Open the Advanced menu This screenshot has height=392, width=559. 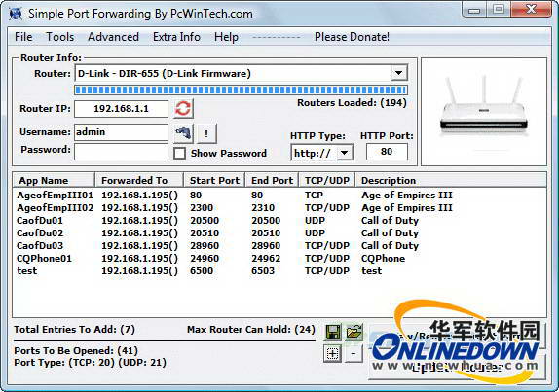pos(113,37)
